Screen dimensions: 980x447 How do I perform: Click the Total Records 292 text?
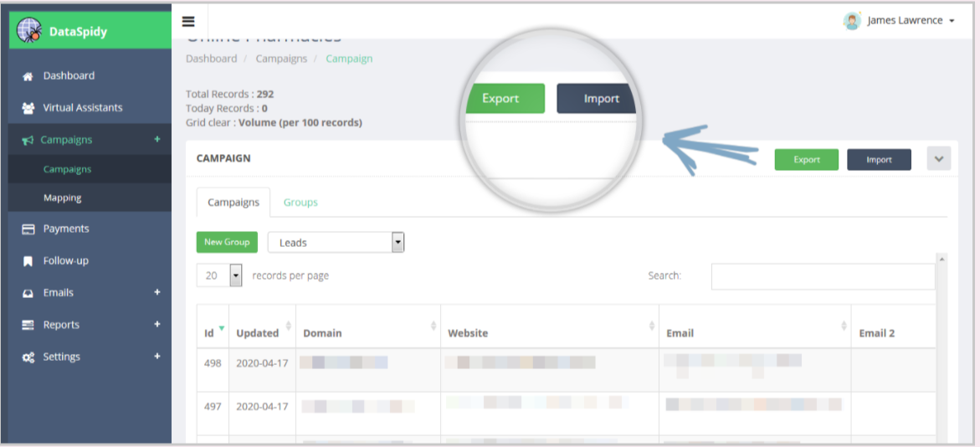[x=229, y=95]
